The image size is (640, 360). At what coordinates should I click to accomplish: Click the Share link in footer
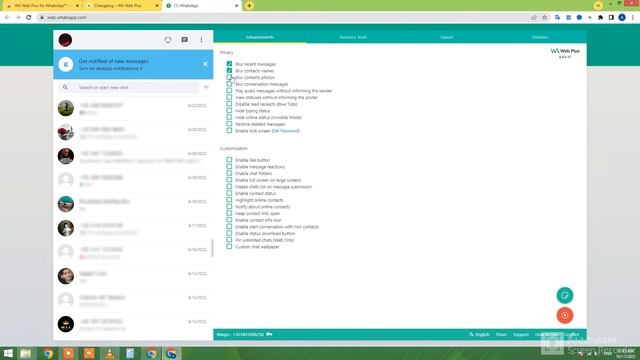click(501, 335)
